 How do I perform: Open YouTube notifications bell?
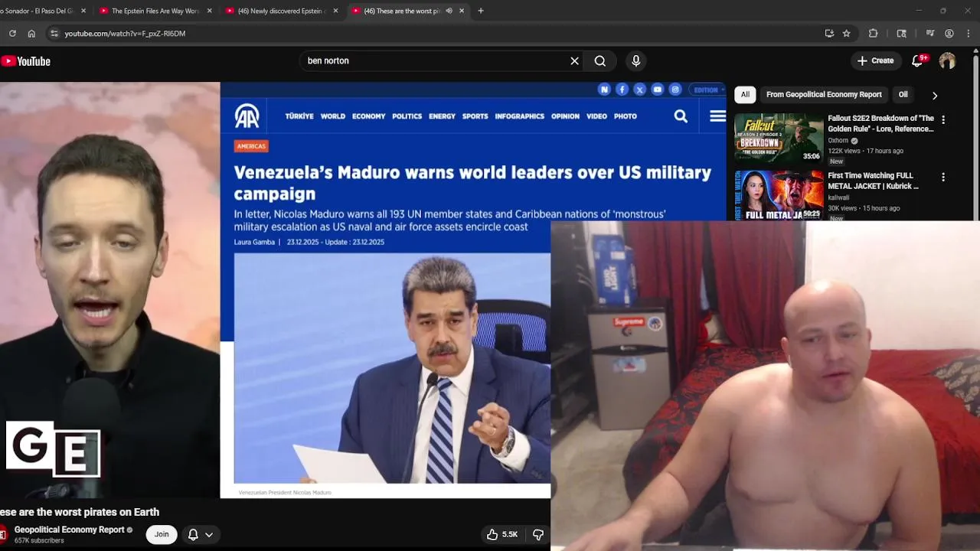(x=918, y=60)
